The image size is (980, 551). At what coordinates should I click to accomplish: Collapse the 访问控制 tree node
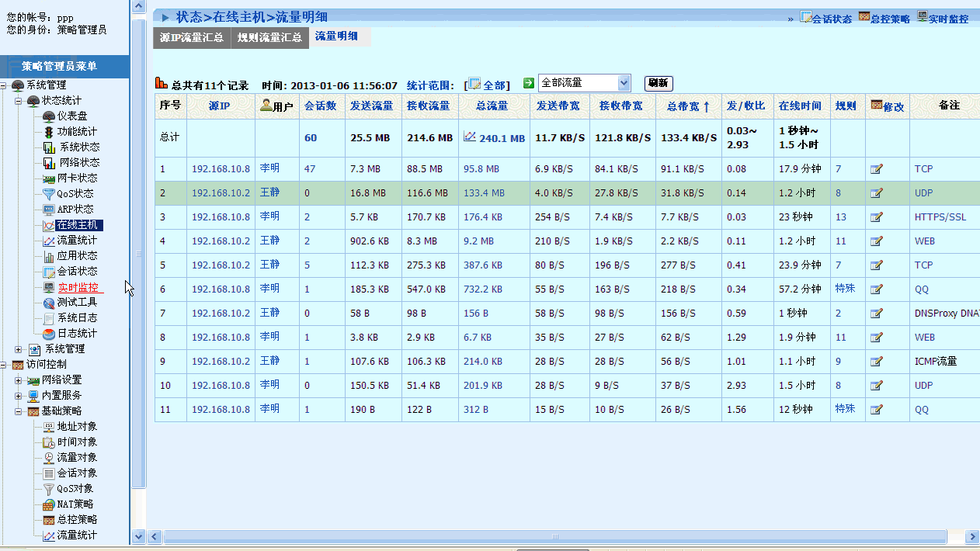coord(4,365)
